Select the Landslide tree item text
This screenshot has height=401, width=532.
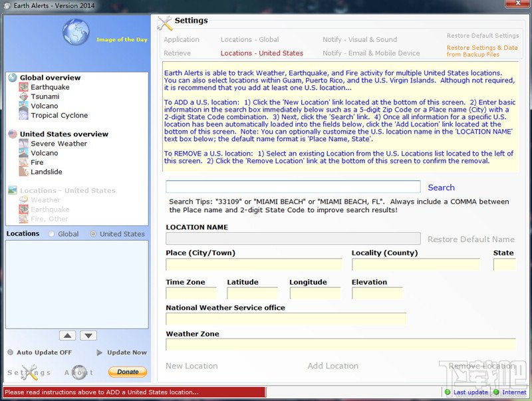coord(47,172)
